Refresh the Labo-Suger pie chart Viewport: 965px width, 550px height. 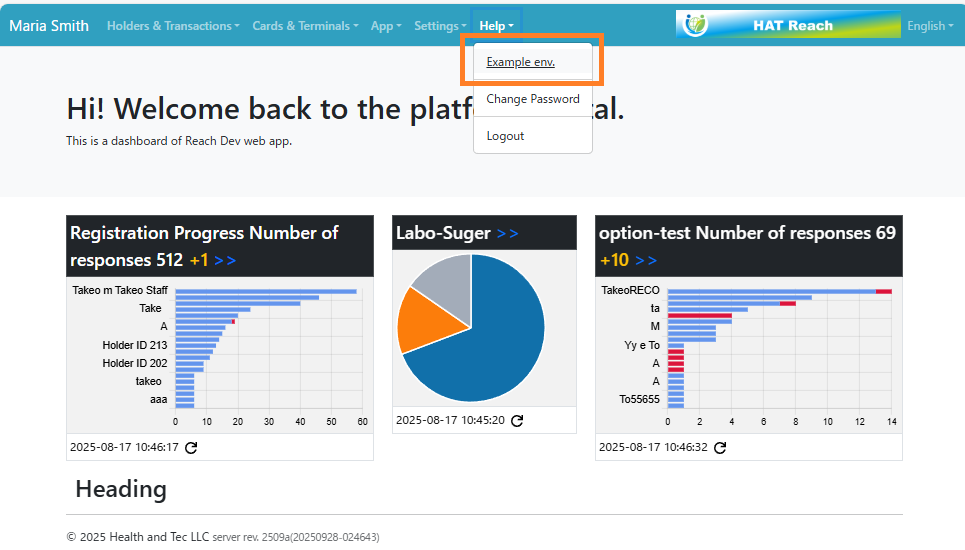517,421
